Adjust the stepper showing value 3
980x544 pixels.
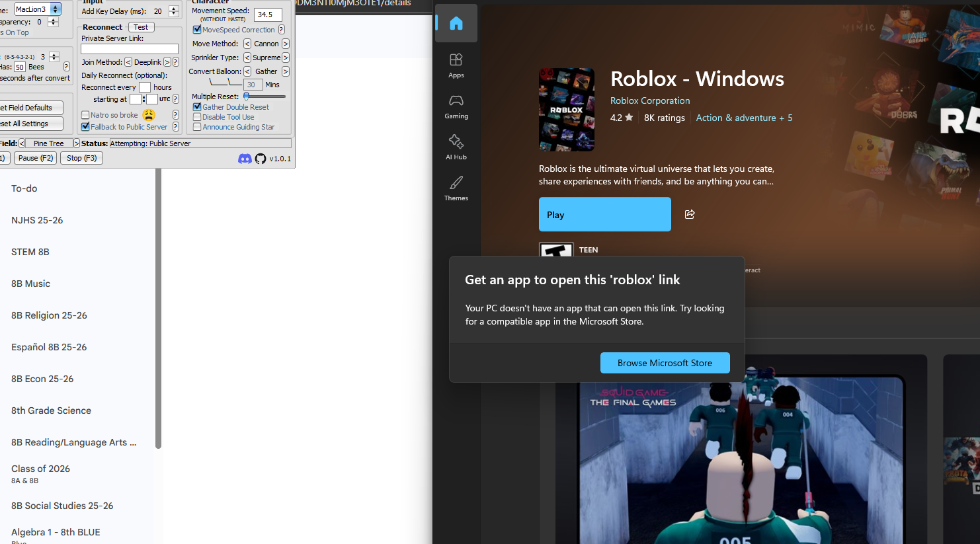click(x=54, y=57)
